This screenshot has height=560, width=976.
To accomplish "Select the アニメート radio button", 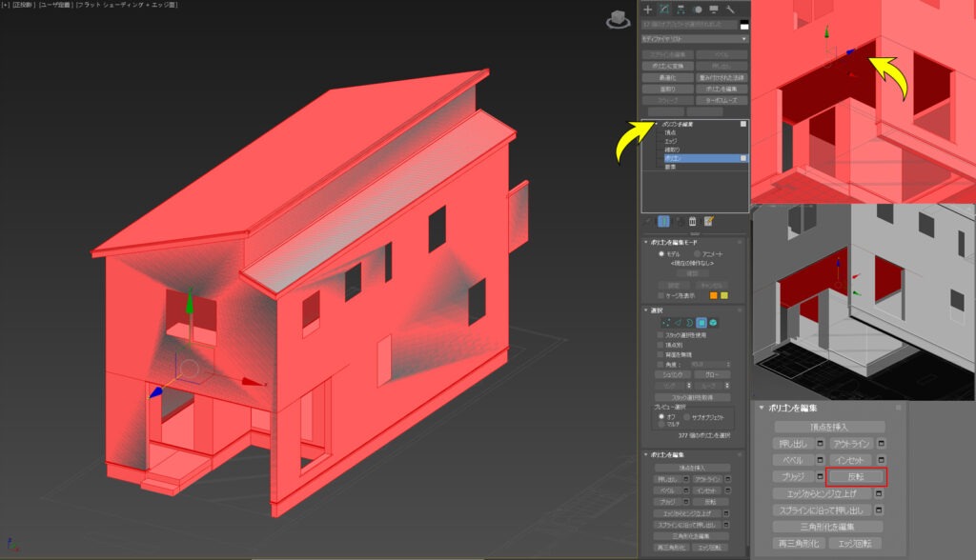I will pos(697,254).
